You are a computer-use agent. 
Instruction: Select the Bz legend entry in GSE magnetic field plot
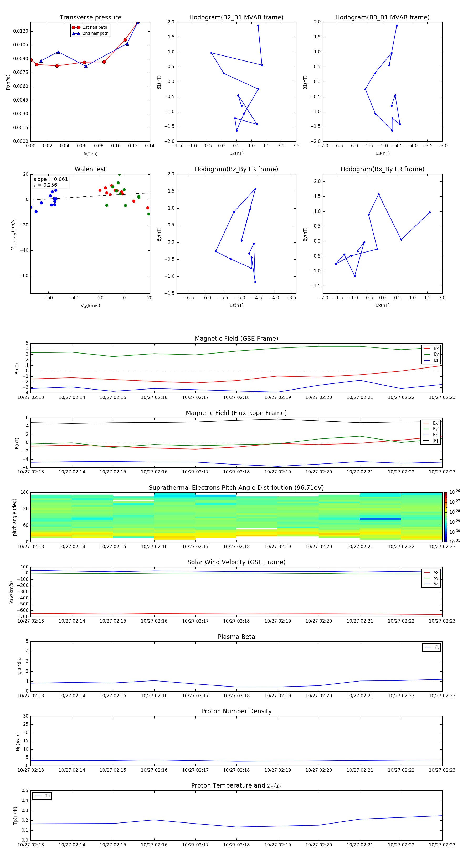431,360
